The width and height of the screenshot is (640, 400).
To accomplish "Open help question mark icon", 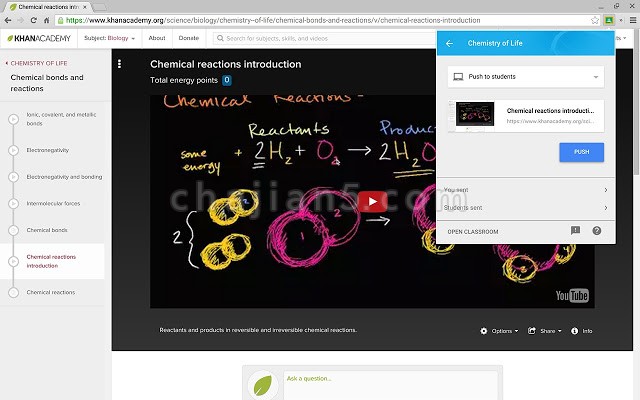I will click(596, 231).
